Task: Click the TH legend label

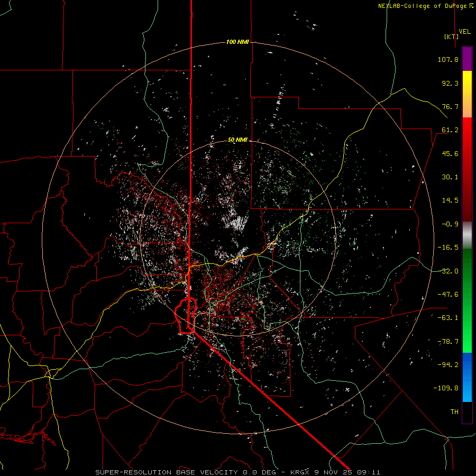Action: click(x=454, y=412)
